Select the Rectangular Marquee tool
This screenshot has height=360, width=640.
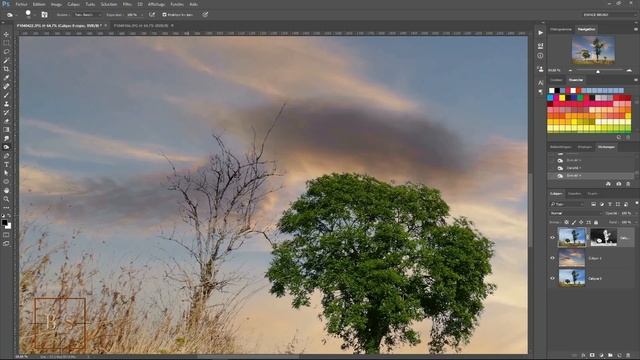tap(6, 43)
